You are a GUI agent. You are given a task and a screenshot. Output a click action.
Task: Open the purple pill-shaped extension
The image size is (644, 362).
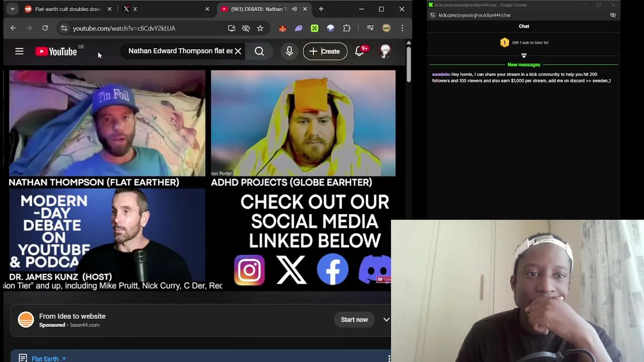[x=298, y=28]
